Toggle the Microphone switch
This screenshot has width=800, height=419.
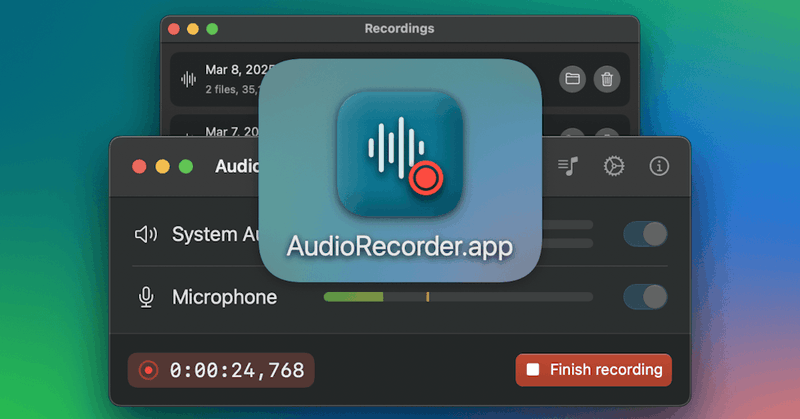pos(645,297)
